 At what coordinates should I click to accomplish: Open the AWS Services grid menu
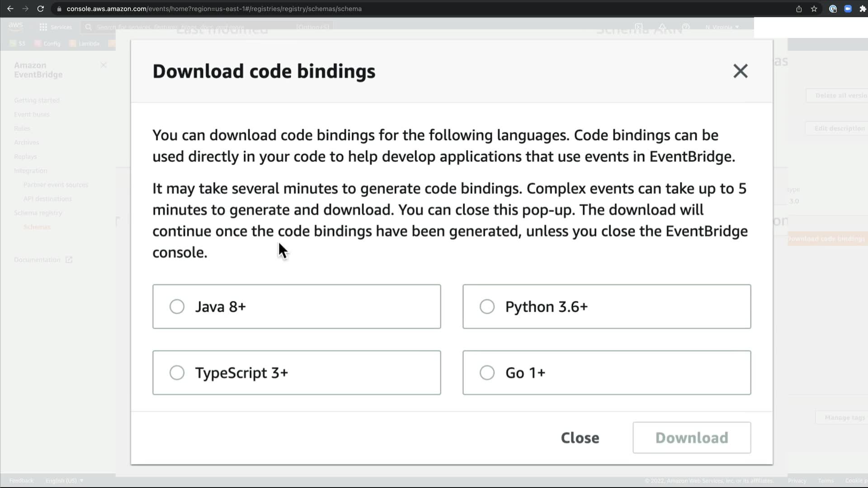point(55,27)
